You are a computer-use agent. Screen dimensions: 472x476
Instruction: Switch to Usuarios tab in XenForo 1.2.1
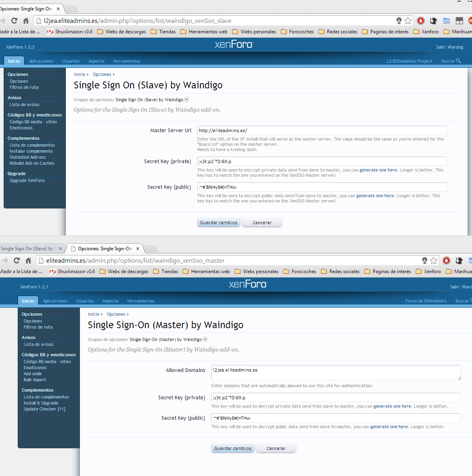(x=85, y=301)
